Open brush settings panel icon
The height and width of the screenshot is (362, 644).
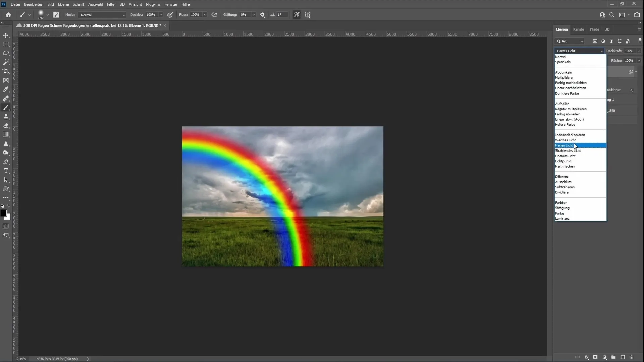coord(56,15)
